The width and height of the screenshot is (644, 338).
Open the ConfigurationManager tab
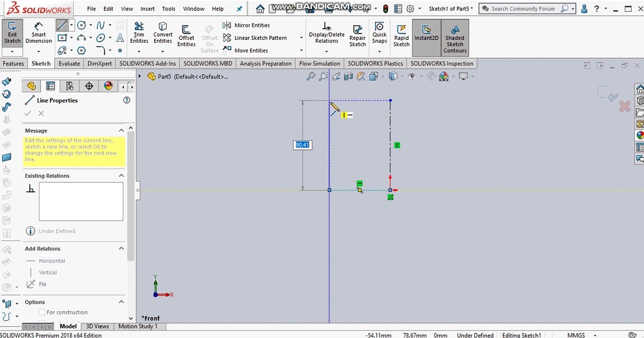70,86
